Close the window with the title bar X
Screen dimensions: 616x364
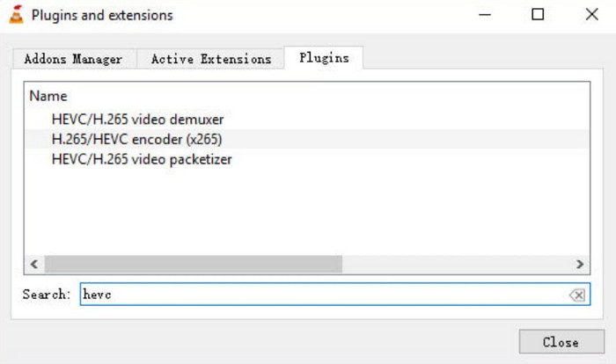tap(591, 15)
